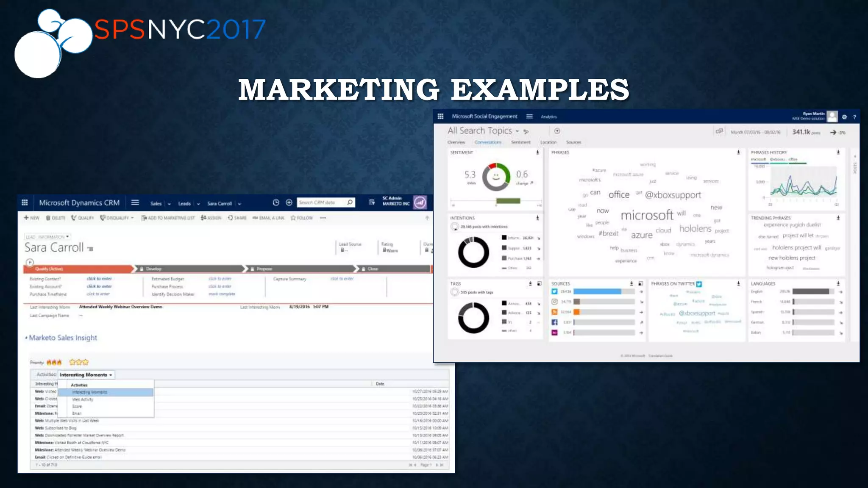Open app launcher in Social Engagement window
The height and width of the screenshot is (488, 868).
440,116
